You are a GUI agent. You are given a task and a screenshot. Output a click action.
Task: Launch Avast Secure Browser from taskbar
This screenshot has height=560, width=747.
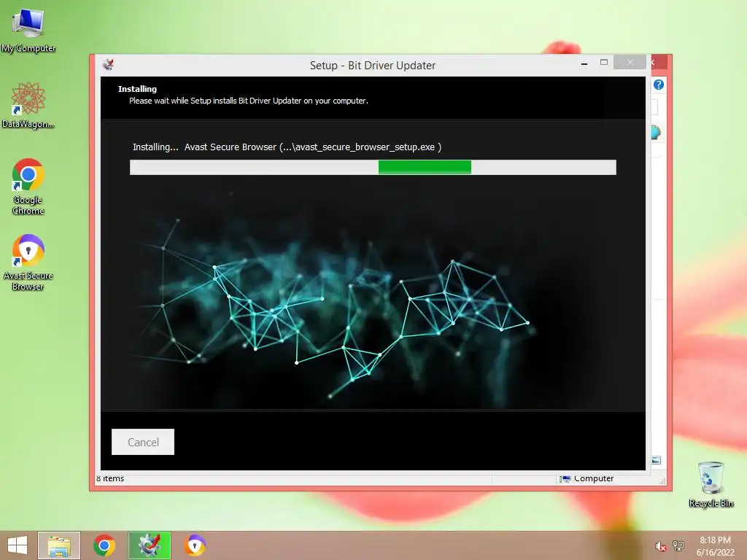(x=195, y=545)
